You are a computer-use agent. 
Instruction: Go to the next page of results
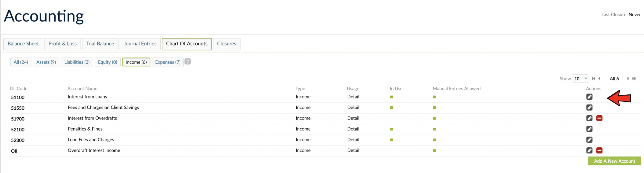pyautogui.click(x=628, y=79)
